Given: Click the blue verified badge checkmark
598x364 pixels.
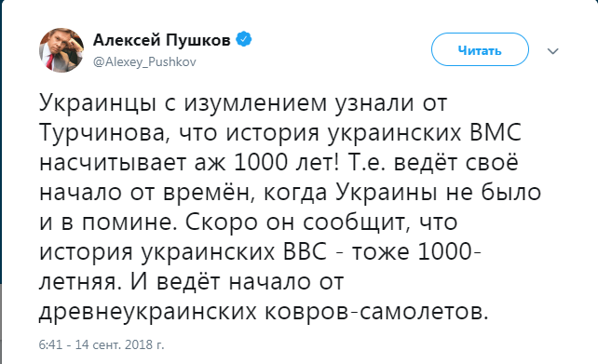Looking at the screenshot, I should coord(244,39).
